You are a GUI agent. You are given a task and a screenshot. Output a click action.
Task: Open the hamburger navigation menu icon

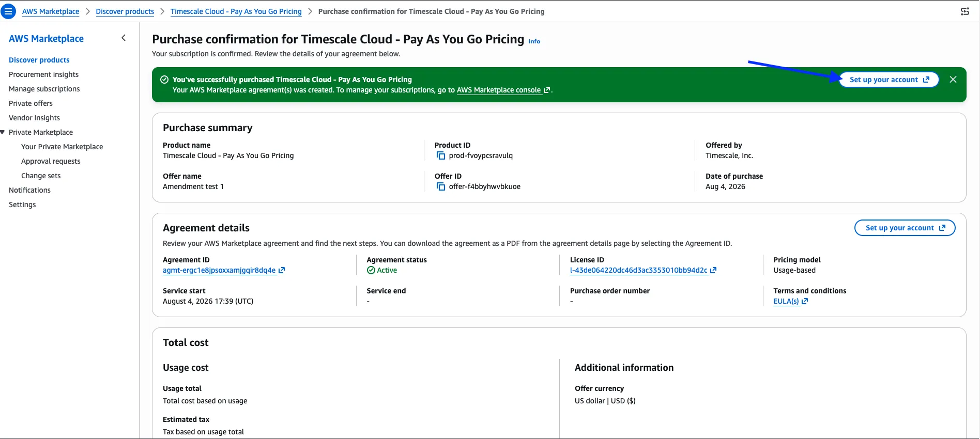[x=8, y=11]
